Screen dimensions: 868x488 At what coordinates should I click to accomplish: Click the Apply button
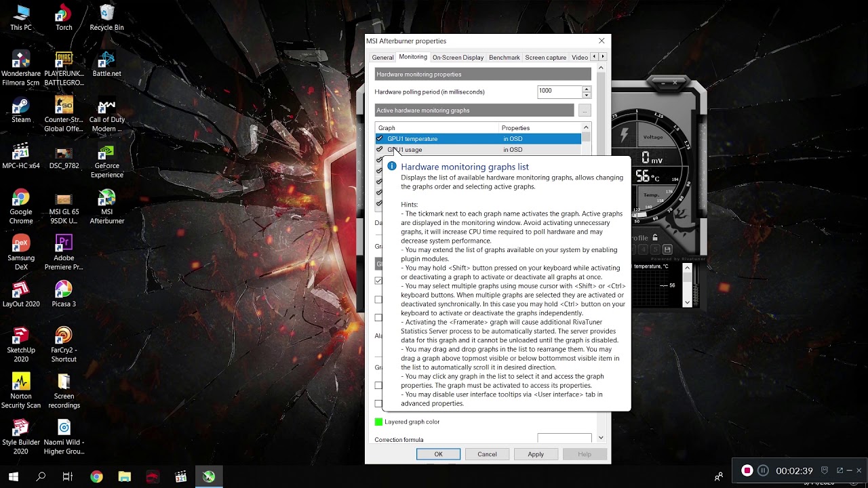(536, 454)
